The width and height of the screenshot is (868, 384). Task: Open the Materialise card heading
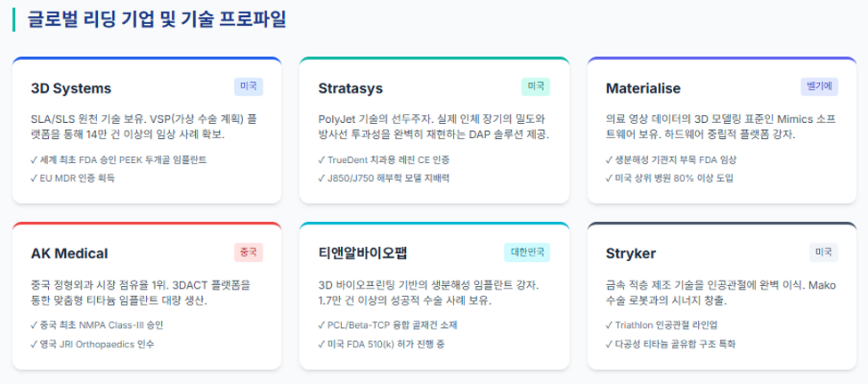[x=644, y=88]
